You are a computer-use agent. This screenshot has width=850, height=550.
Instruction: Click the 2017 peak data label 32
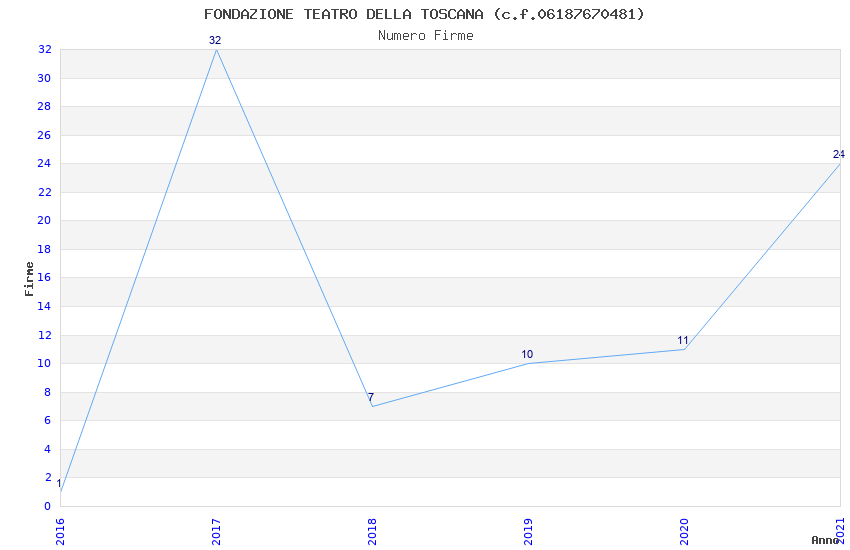(x=215, y=40)
